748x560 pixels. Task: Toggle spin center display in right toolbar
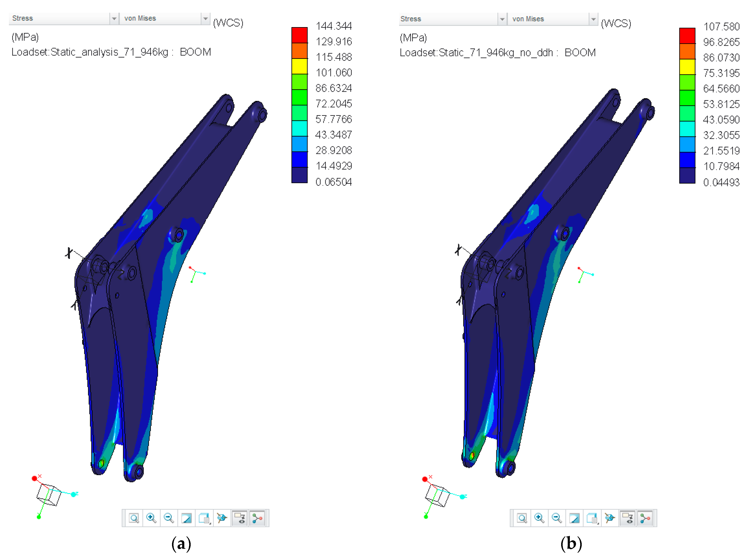click(x=645, y=518)
